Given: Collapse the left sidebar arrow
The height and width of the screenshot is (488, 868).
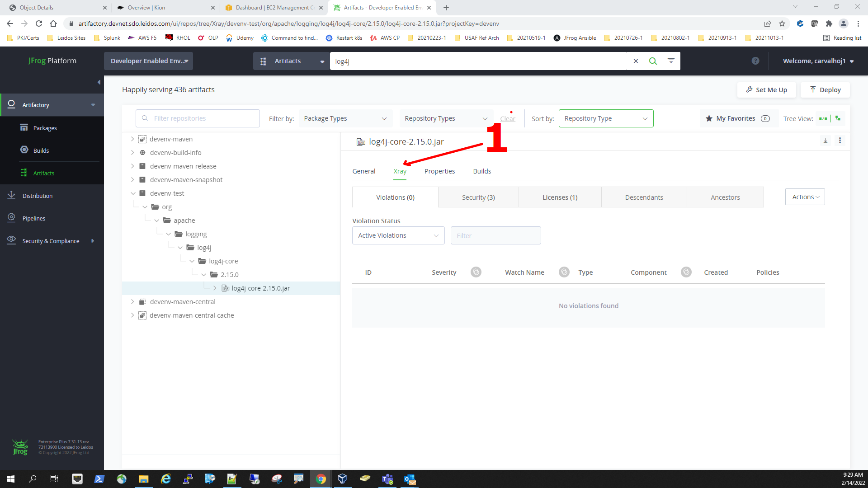Looking at the screenshot, I should [99, 82].
